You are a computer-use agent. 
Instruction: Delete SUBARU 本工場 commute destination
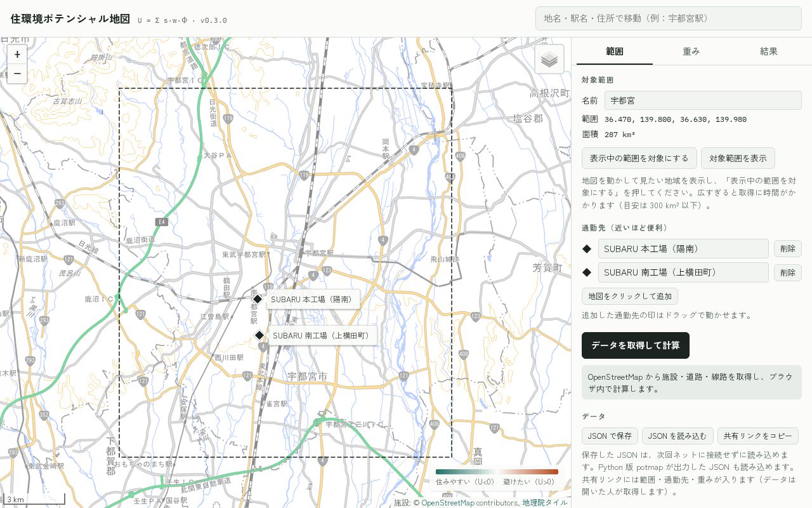(788, 249)
